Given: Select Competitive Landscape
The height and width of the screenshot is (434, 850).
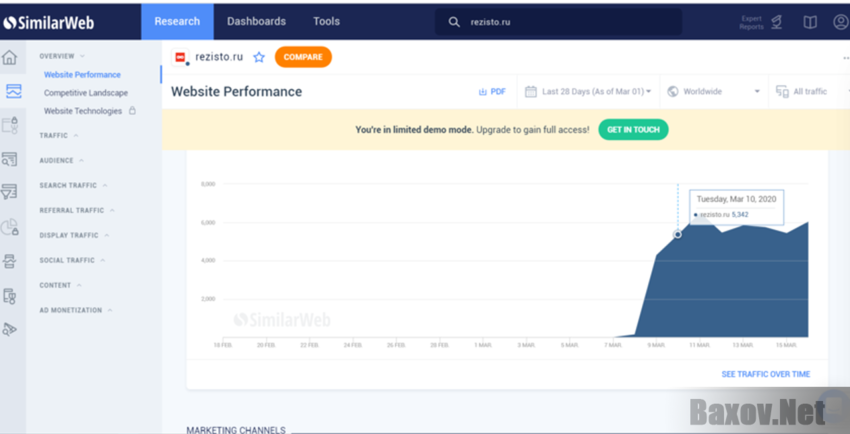Looking at the screenshot, I should coord(86,93).
